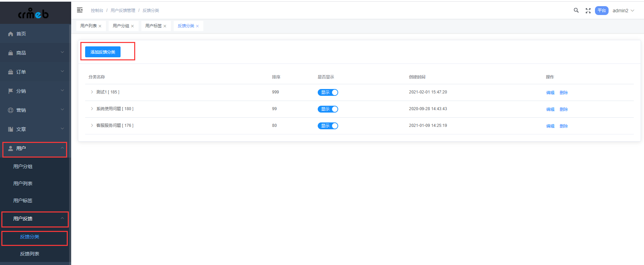644x265 pixels.
Task: Toggle display switch for 系统使用问题
Action: click(328, 109)
